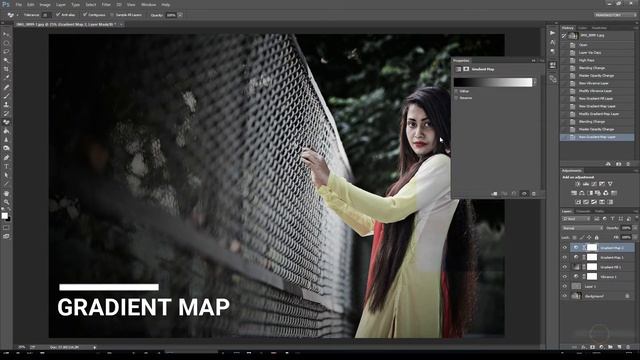
Task: Hide the Gradient Fill 1 layer
Action: pos(565,267)
